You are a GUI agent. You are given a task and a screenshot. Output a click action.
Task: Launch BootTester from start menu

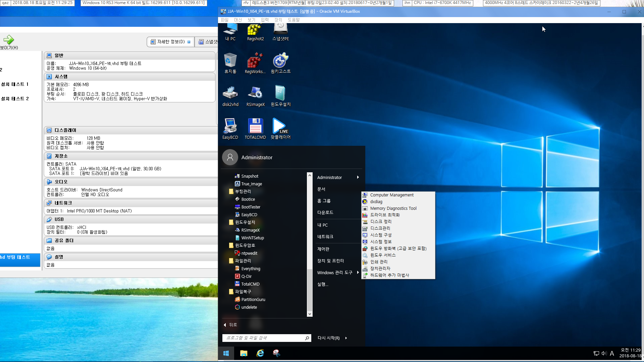pyautogui.click(x=248, y=207)
